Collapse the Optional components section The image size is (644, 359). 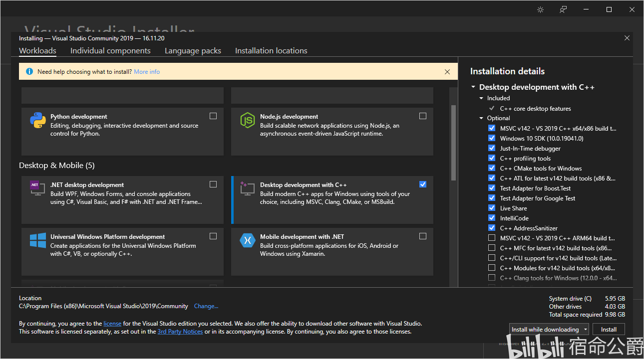pyautogui.click(x=482, y=118)
